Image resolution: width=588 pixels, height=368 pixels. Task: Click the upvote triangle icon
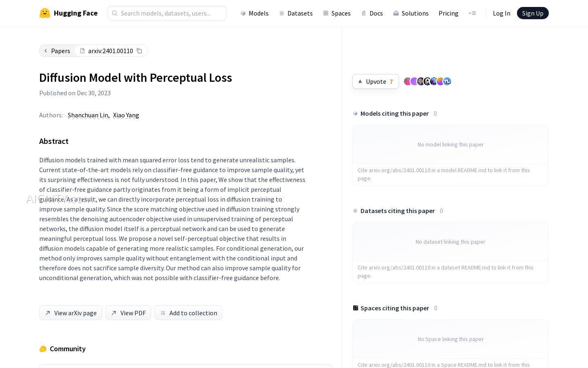[360, 81]
